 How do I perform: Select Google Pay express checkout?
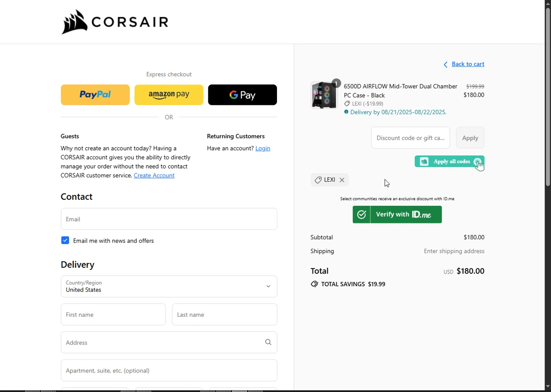tap(242, 95)
